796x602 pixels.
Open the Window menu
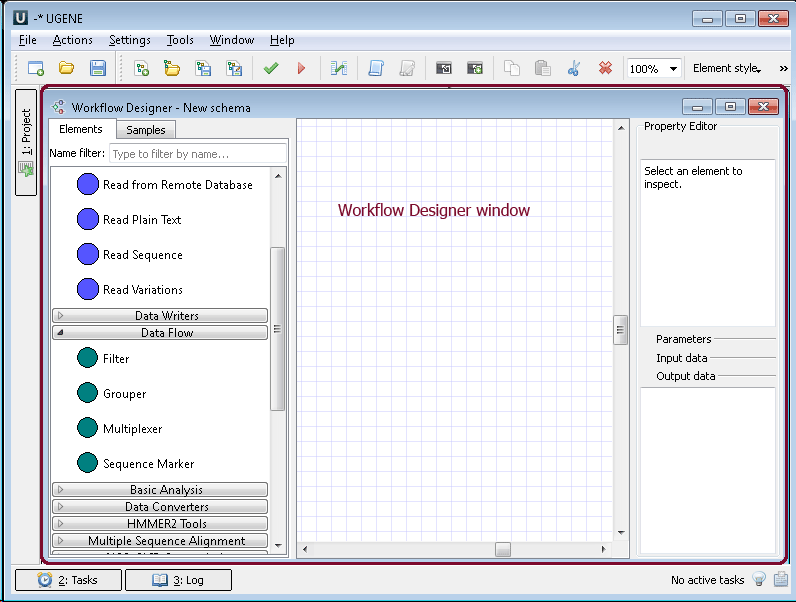point(231,40)
